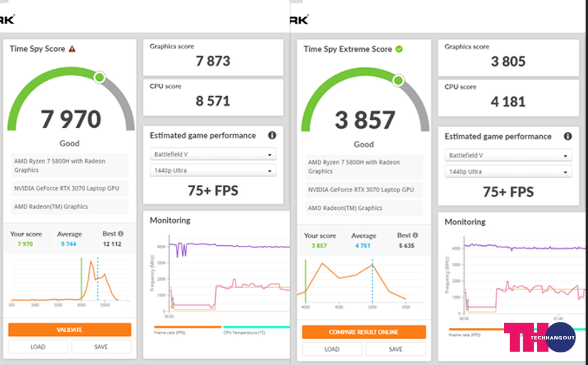Click the Best score 12 112
588x365 pixels.
[112, 244]
